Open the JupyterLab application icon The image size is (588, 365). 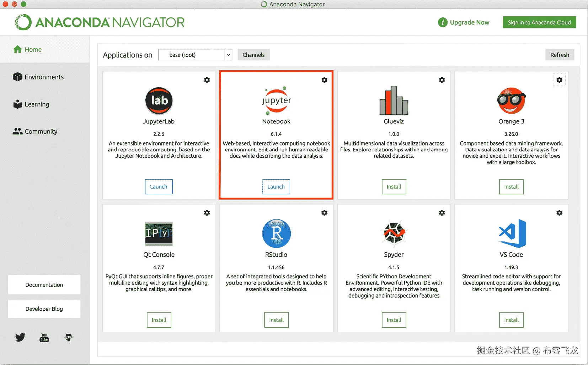click(159, 101)
